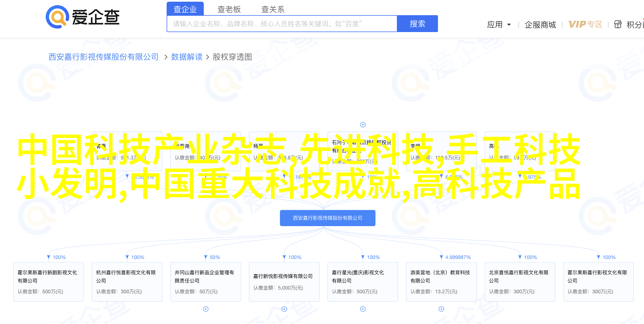Image resolution: width=644 pixels, height=324 pixels.
Task: Click the 100% label above 霍尔果斯嘉行影视文化 card
Action: (x=609, y=257)
